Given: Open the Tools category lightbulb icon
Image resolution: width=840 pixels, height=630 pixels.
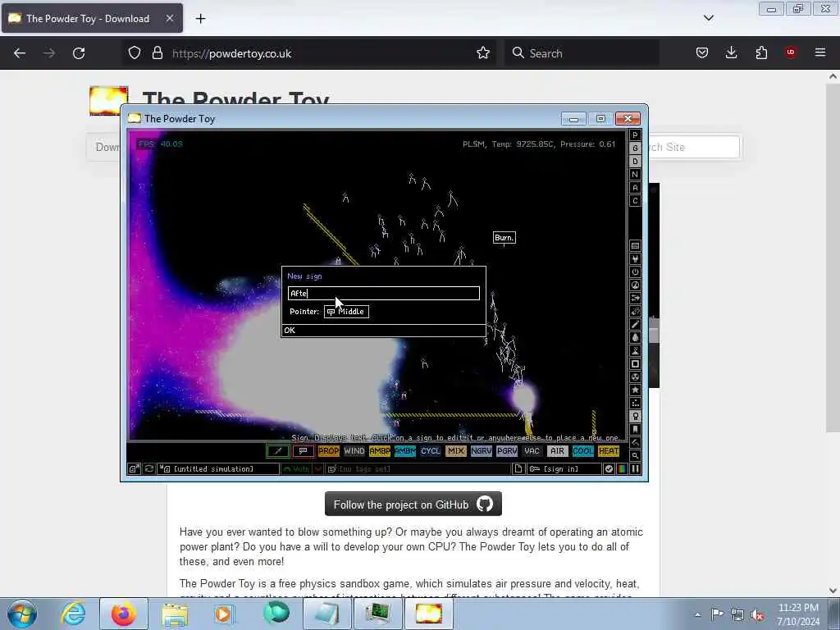Looking at the screenshot, I should 635,416.
